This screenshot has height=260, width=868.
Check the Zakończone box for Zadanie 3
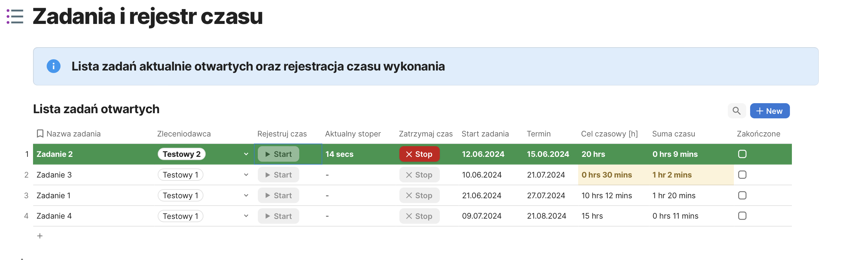(x=742, y=175)
